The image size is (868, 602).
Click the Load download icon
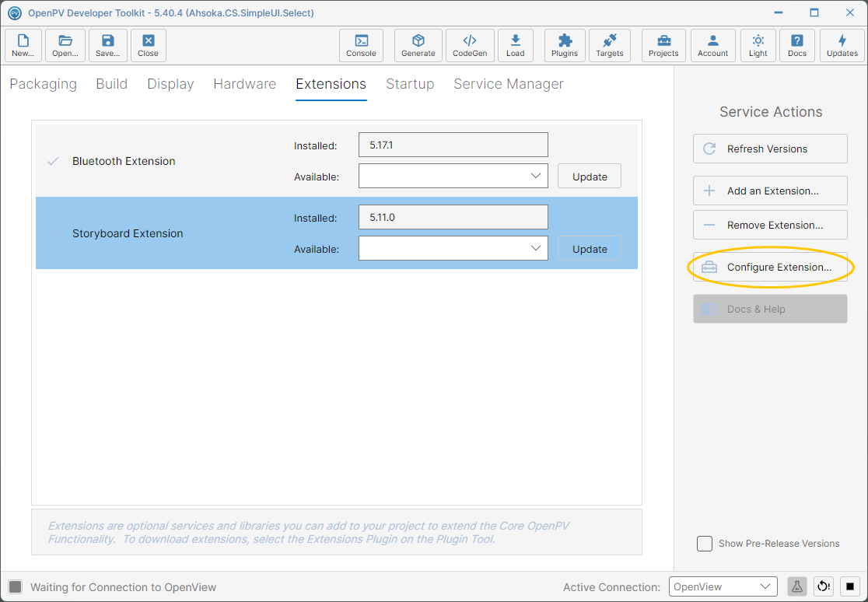[516, 45]
